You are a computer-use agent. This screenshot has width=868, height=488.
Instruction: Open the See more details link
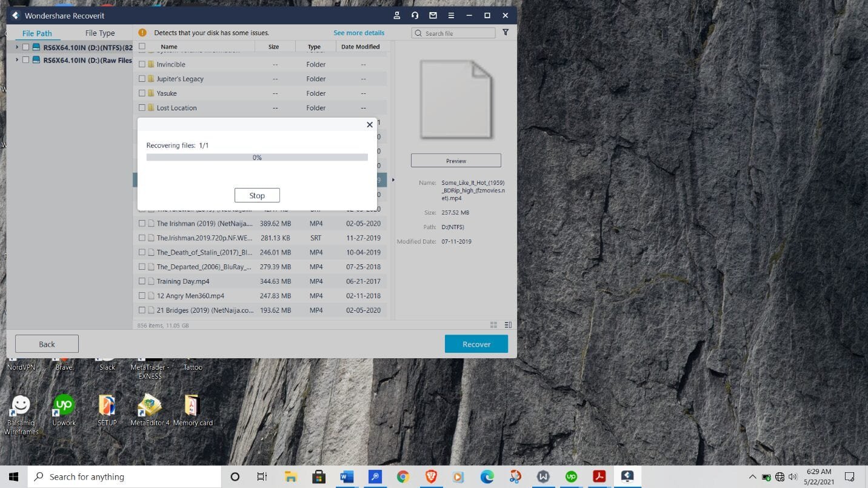[x=359, y=33]
